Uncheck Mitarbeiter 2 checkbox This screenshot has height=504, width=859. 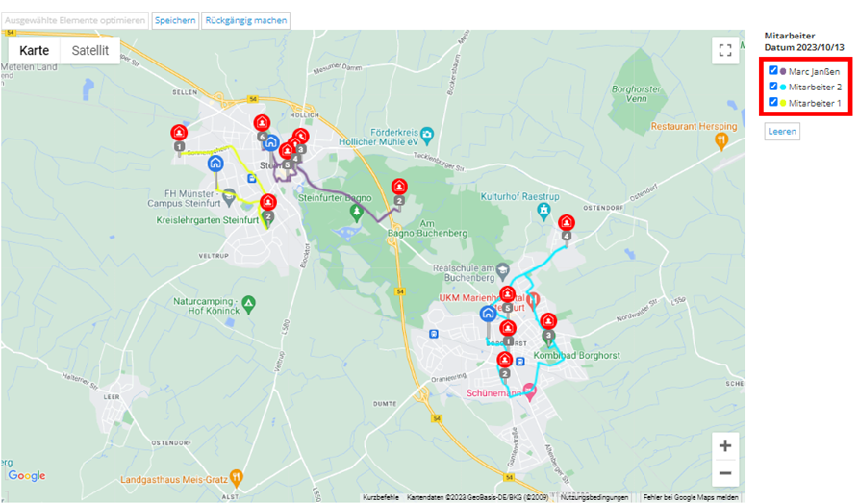pos(773,86)
